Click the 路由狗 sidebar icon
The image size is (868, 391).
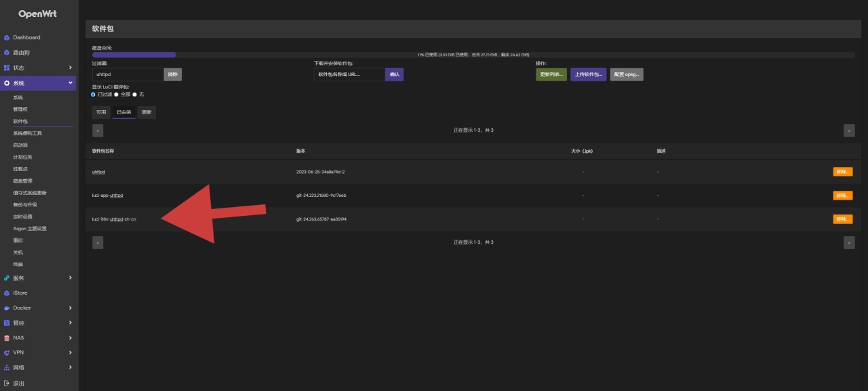click(7, 52)
